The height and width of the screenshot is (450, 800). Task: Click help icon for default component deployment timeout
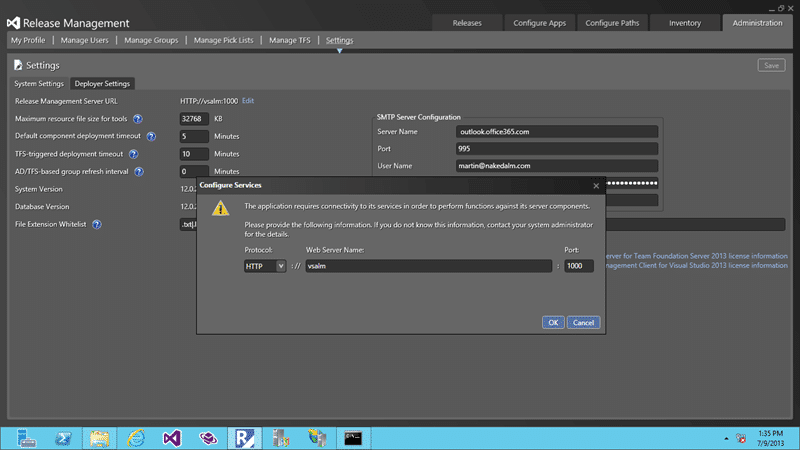[x=151, y=136]
